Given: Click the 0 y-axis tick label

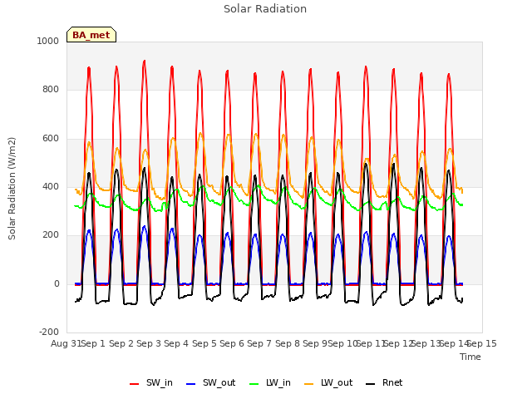Looking at the screenshot, I should pyautogui.click(x=57, y=284).
